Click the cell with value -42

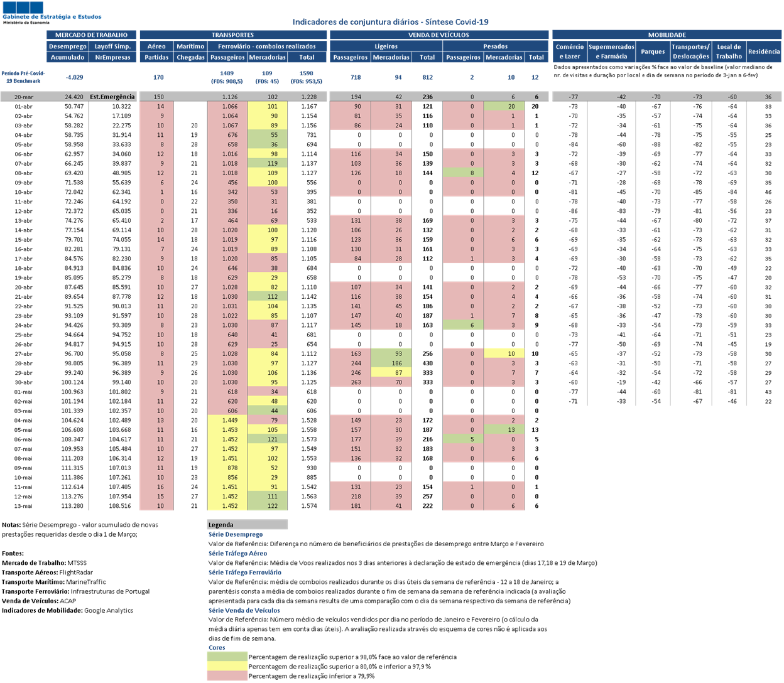612,97
